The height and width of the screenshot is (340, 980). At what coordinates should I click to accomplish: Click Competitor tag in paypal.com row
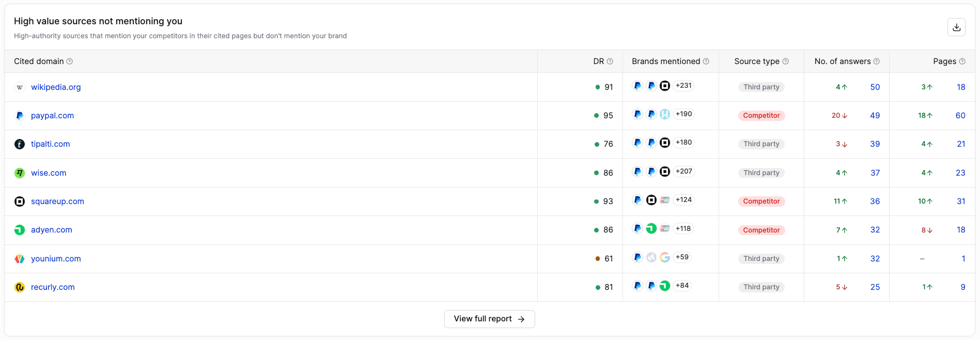(761, 116)
